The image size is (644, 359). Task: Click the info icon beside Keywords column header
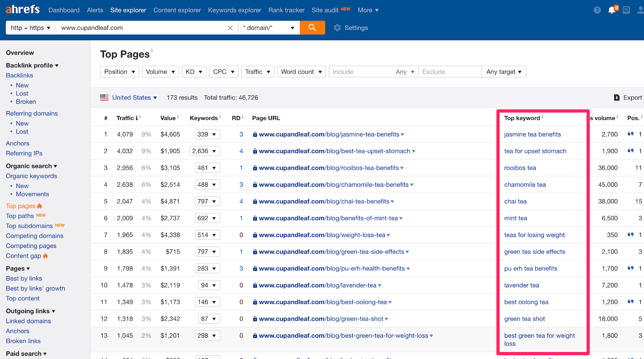coord(220,117)
